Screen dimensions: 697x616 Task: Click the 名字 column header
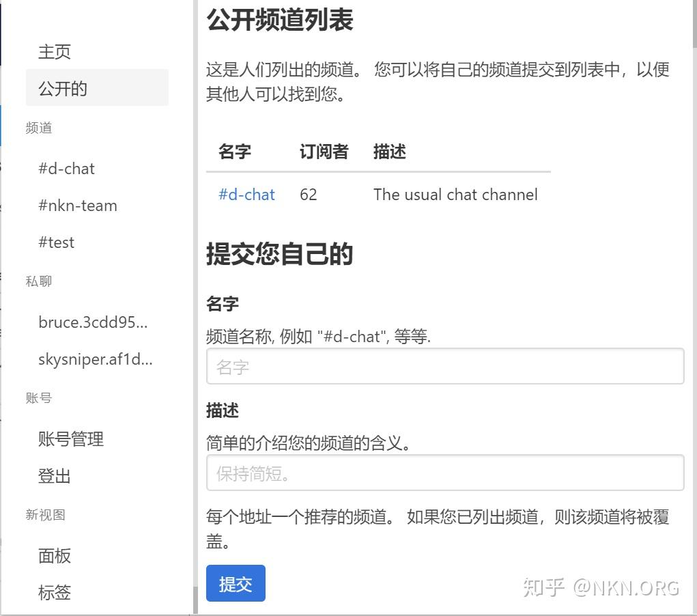pos(234,152)
